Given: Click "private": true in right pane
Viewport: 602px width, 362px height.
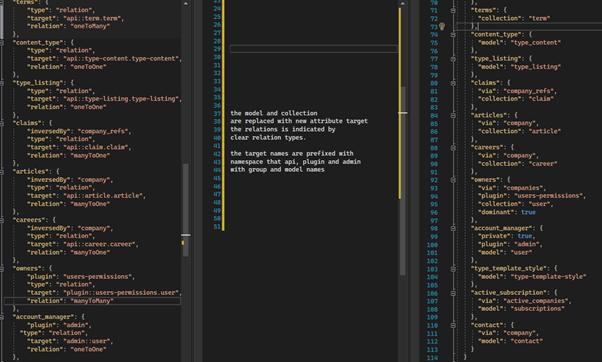Looking at the screenshot, I should point(507,236).
